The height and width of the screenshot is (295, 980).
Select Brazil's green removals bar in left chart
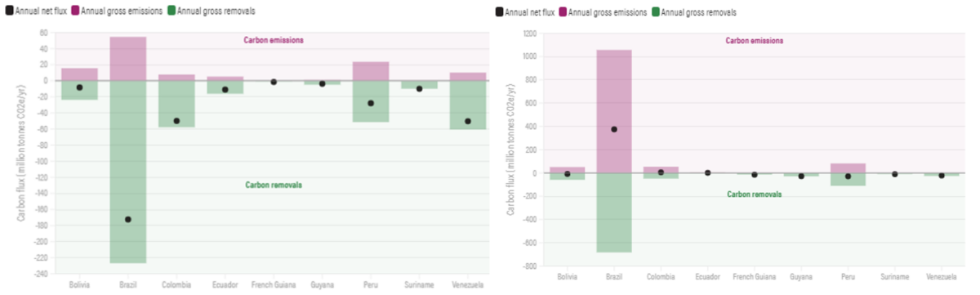click(128, 172)
